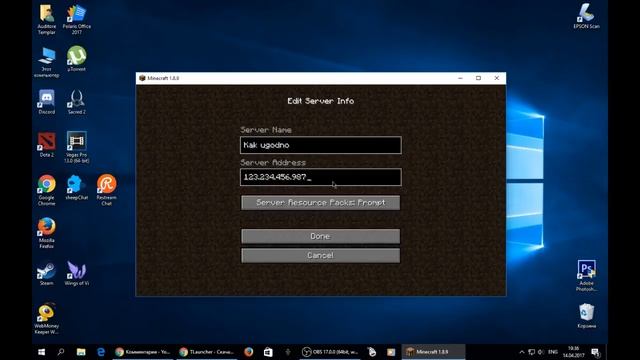This screenshot has width=640, height=360.
Task: Select the Vegas Pro 13.0 desktop icon
Action: [x=77, y=147]
